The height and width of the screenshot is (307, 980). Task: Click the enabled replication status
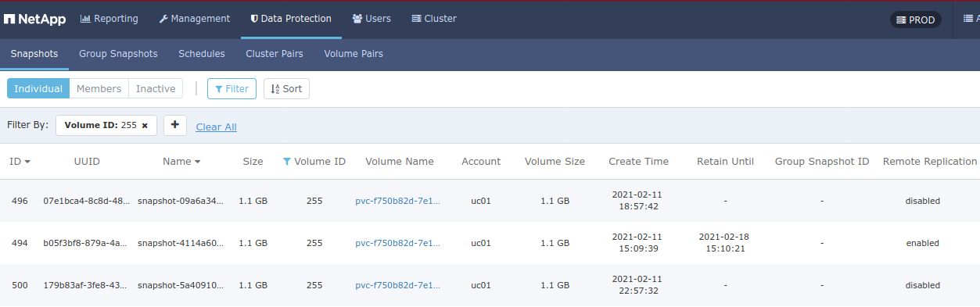click(x=923, y=243)
